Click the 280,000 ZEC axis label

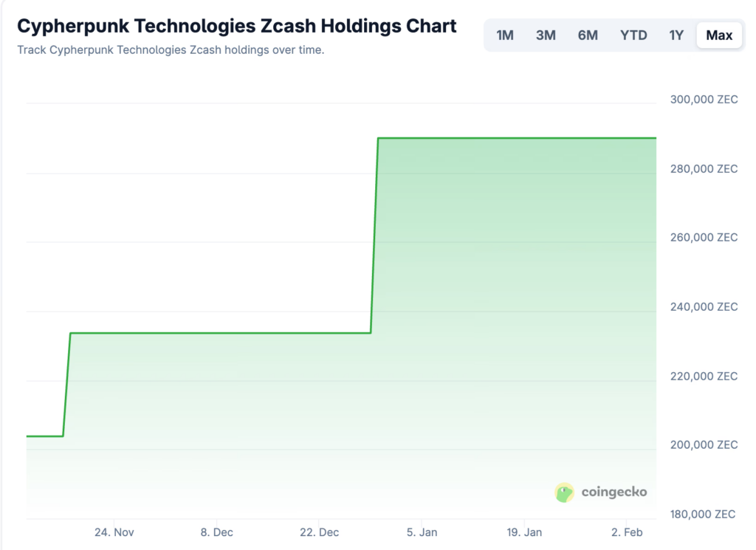[702, 169]
